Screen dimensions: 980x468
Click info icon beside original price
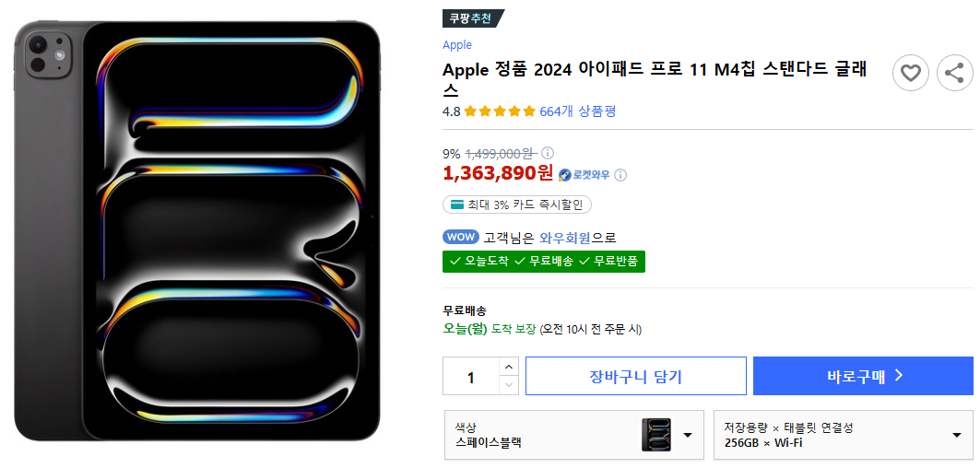coord(548,153)
